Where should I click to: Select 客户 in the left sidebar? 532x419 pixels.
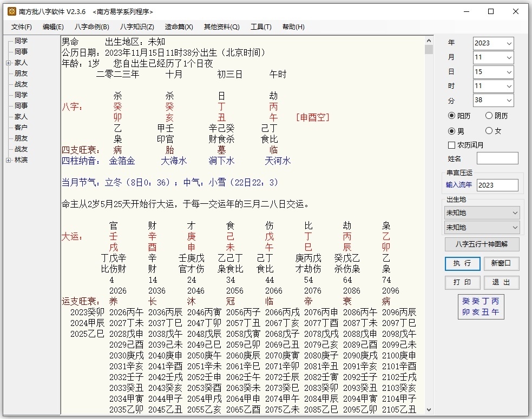pos(21,127)
